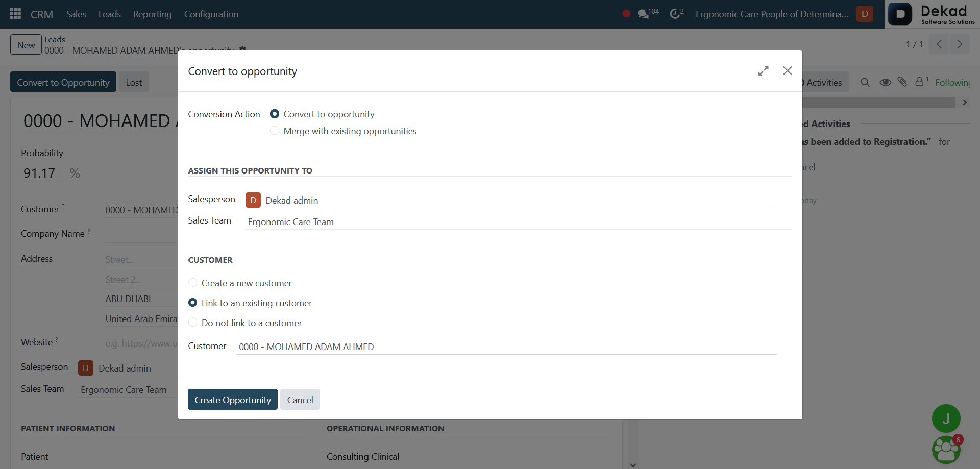Open the Configuration menu
Image resolution: width=980 pixels, height=469 pixels.
(x=211, y=14)
